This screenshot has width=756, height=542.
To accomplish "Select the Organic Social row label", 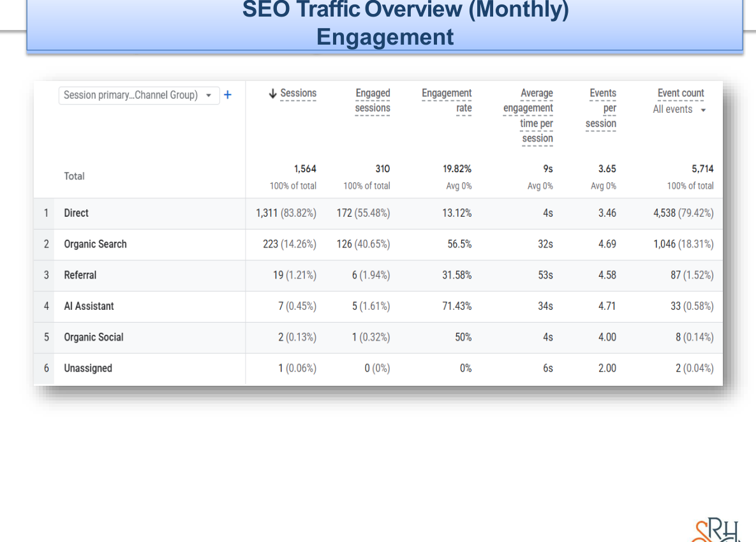I will pos(94,337).
